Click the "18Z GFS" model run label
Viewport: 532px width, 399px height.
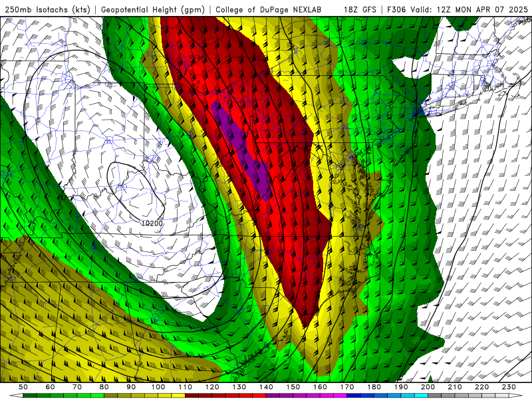point(360,9)
